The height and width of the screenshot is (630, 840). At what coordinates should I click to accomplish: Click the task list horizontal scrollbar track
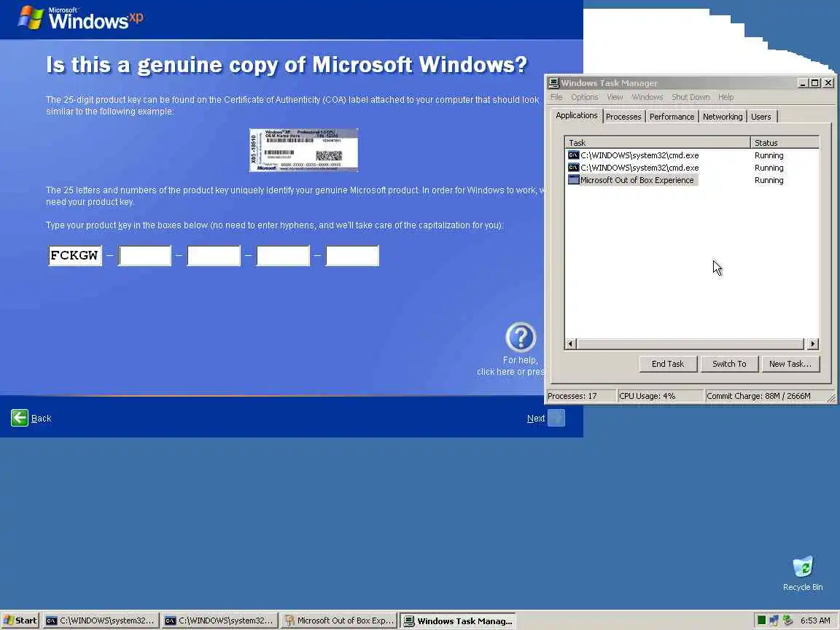point(690,344)
